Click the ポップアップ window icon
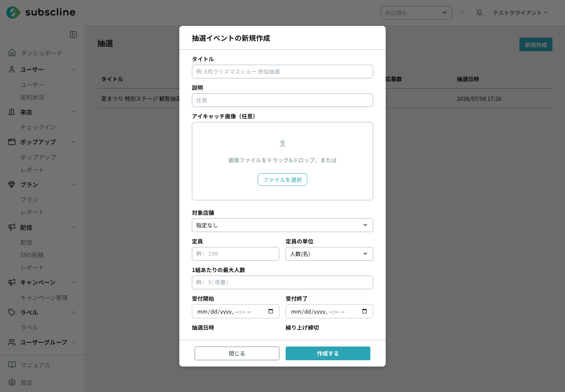 point(12,142)
